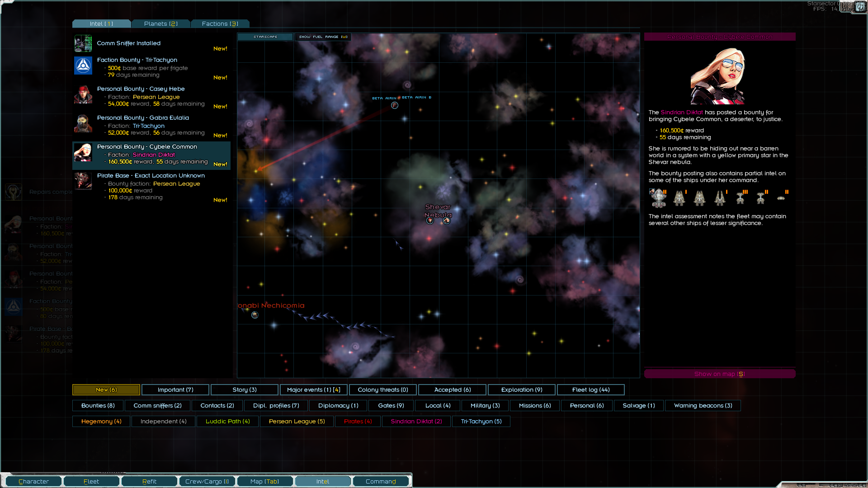This screenshot has width=868, height=488.
Task: Click the Starscape map mode button
Action: 265,37
